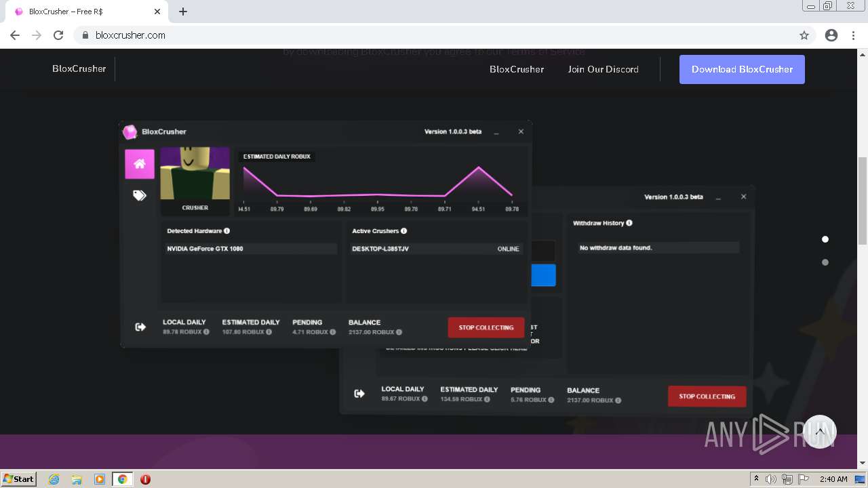Click the Detected Hardware info icon

(x=226, y=231)
